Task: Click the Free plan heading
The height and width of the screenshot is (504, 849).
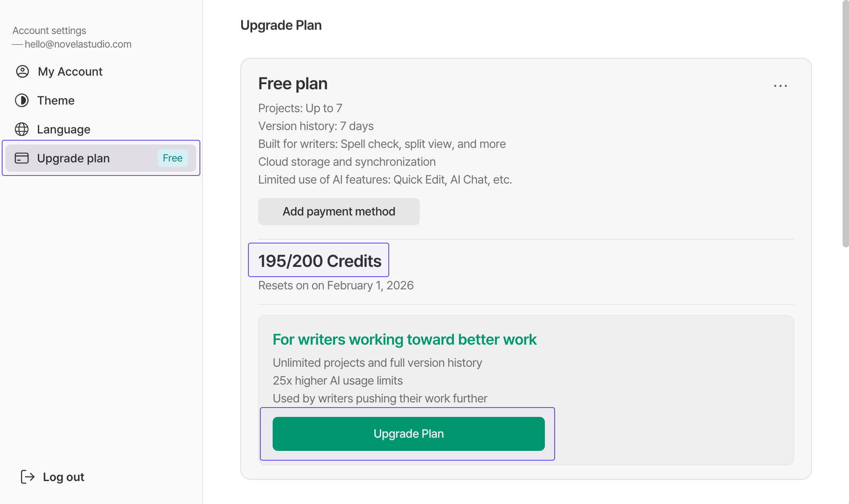Action: pos(293,84)
